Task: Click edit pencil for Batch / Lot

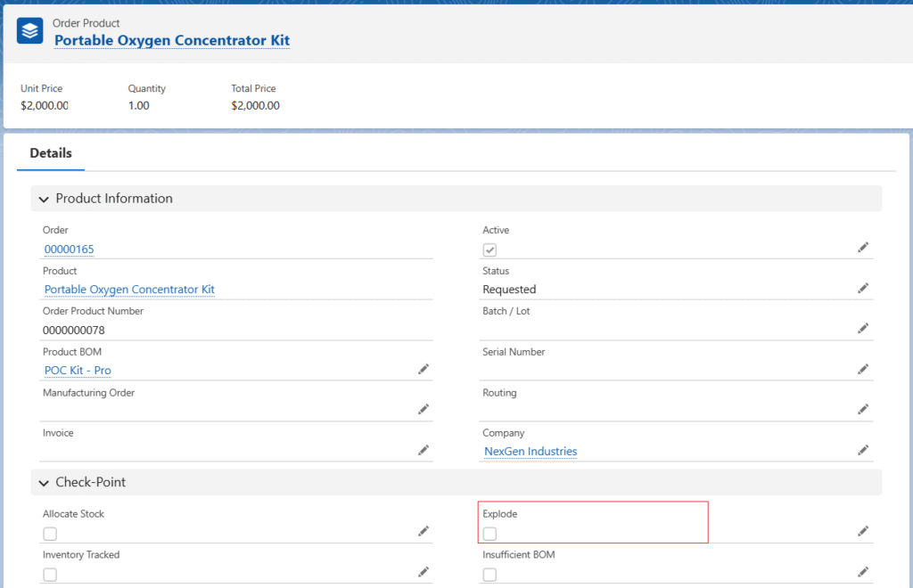Action: (x=862, y=328)
